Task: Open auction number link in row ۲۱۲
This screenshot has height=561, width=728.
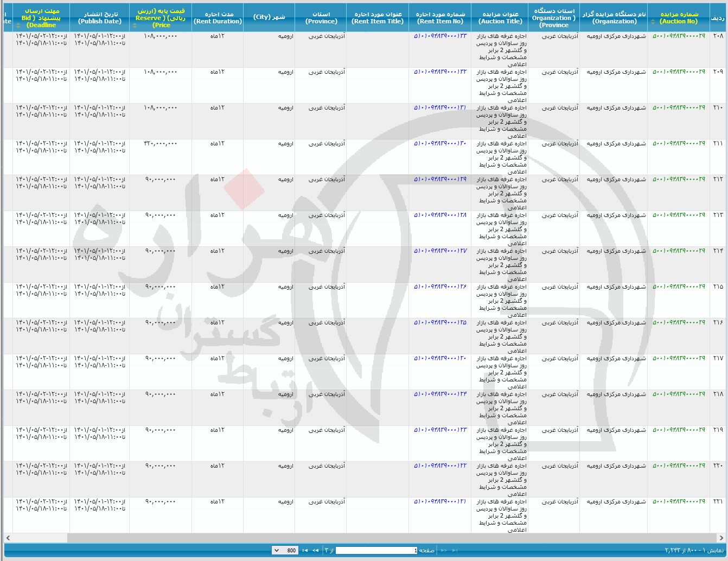Action: [x=679, y=179]
